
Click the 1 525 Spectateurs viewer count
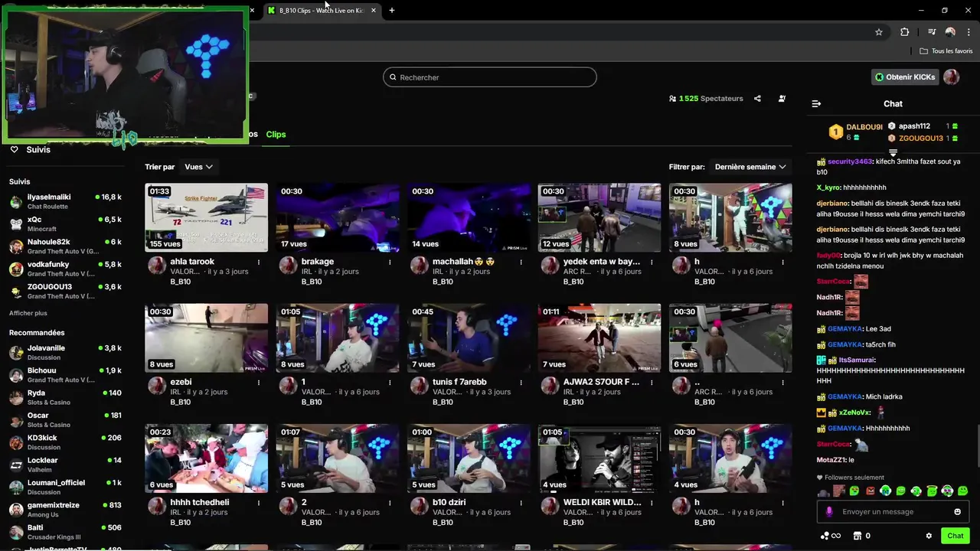coord(706,99)
